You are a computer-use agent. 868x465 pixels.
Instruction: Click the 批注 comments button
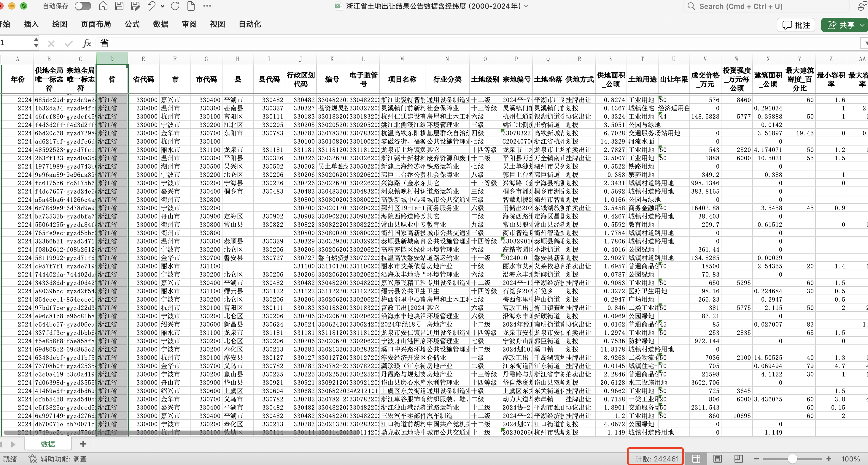(796, 25)
